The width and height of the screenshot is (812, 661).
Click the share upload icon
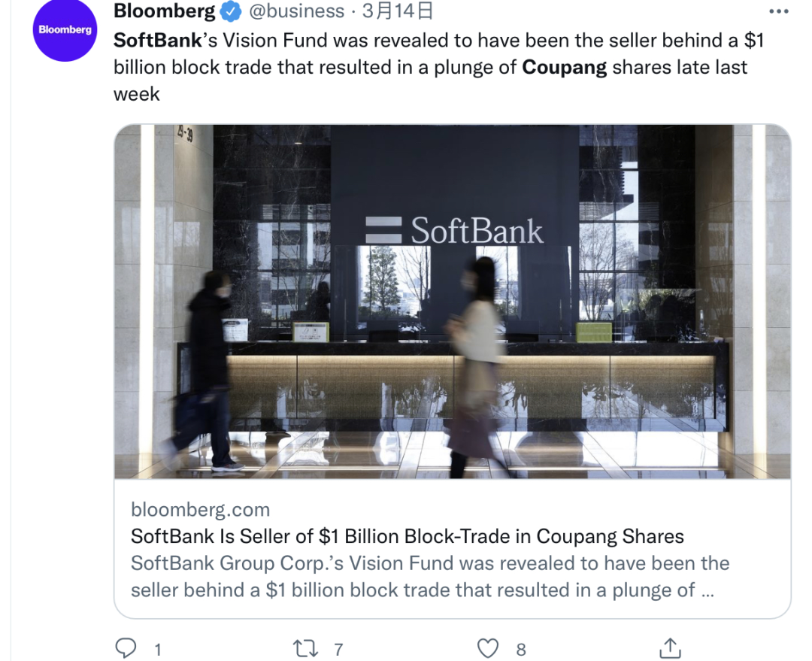(x=670, y=648)
